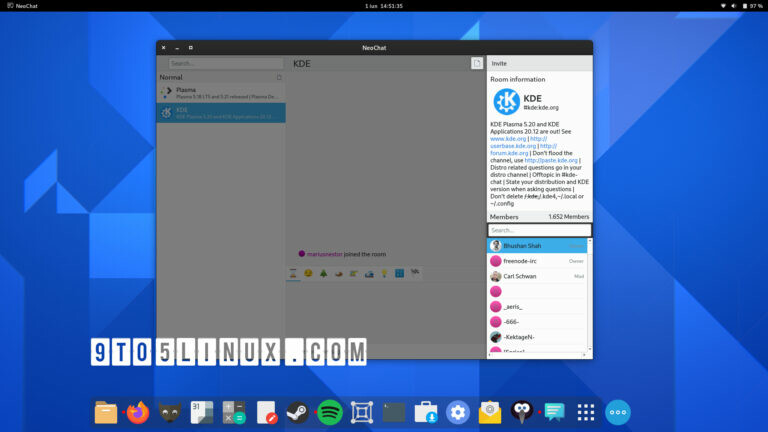This screenshot has height=432, width=768.
Task: Select the travel emoji category with the boat
Action: point(369,273)
